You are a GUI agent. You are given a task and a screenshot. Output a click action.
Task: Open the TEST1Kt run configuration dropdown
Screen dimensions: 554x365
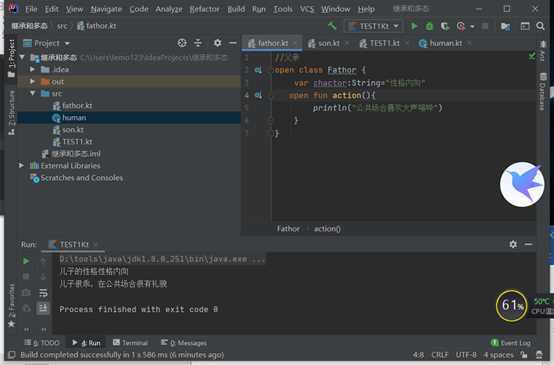pyautogui.click(x=374, y=26)
